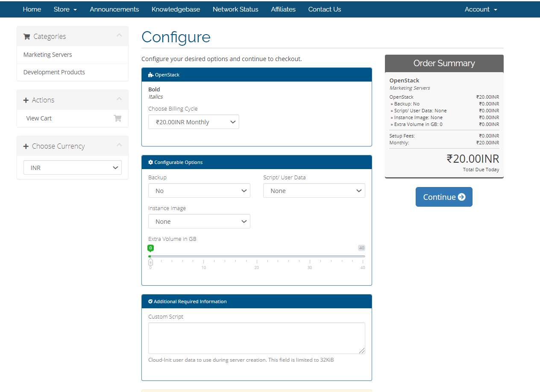Open the Billing Cycle dropdown
Image resolution: width=540 pixels, height=392 pixels.
coord(194,122)
